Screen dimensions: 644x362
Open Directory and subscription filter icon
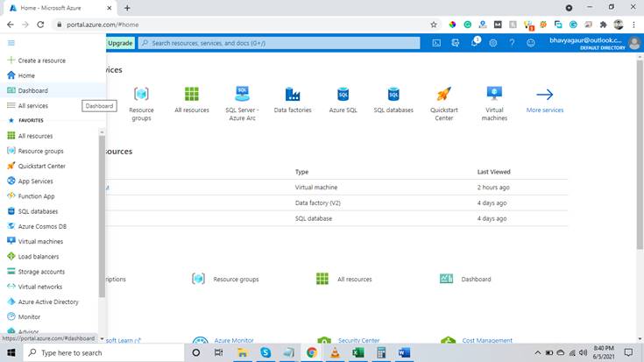455,43
